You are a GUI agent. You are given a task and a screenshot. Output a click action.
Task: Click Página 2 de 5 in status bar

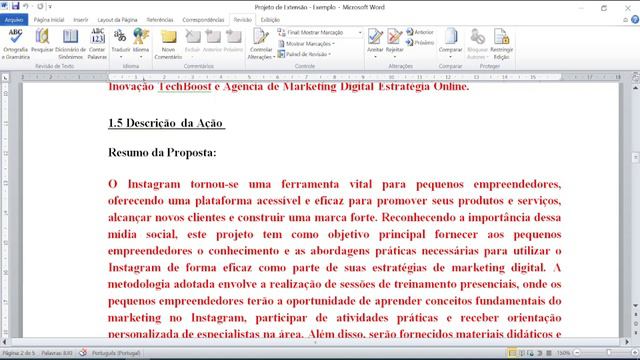coord(19,353)
